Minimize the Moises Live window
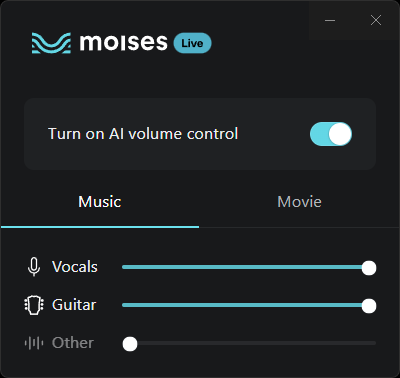The height and width of the screenshot is (378, 400). click(x=330, y=20)
